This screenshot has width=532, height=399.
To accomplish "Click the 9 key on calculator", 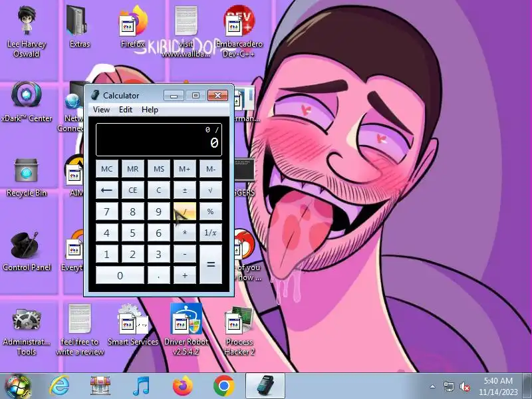I will point(159,211).
